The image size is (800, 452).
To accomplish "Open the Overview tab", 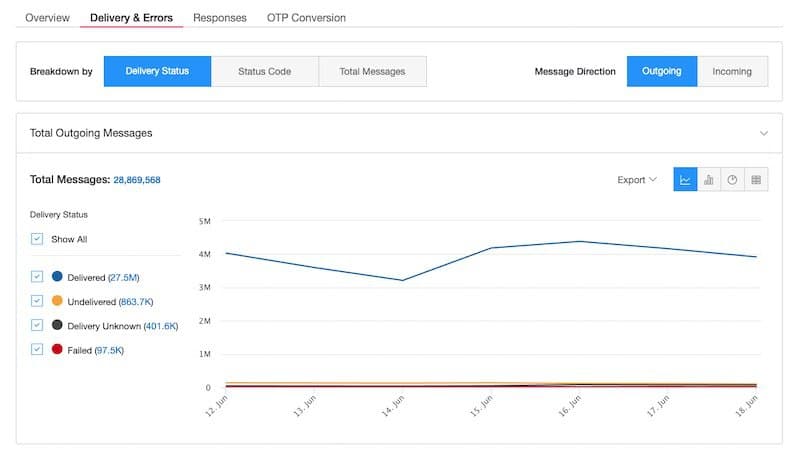I will coord(47,18).
